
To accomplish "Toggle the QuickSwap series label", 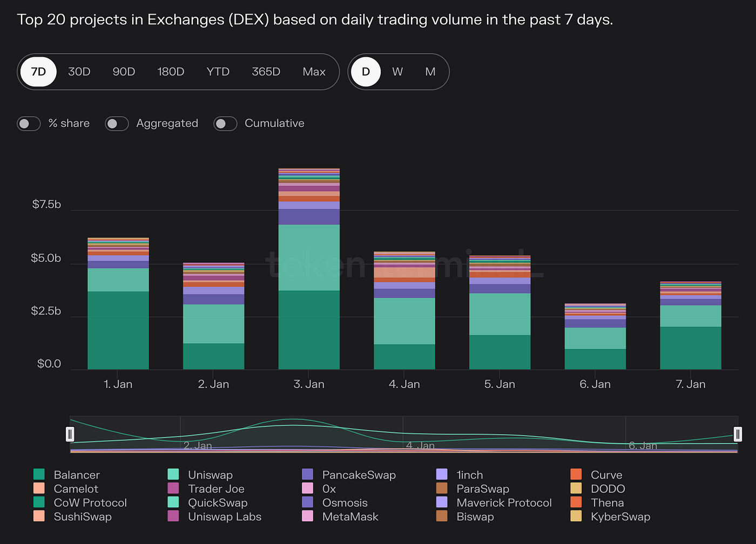I will tap(218, 502).
